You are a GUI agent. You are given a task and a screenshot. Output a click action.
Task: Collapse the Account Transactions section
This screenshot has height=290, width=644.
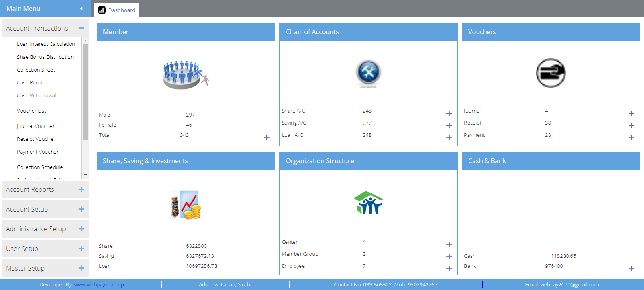click(81, 28)
